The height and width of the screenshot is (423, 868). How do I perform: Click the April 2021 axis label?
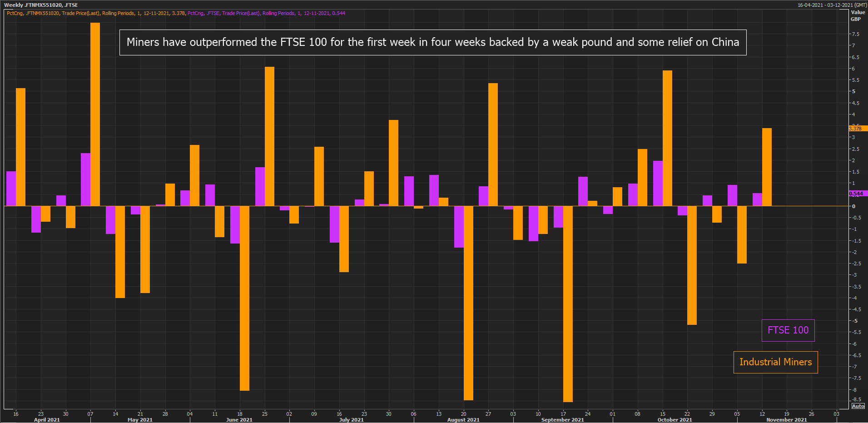[x=47, y=420]
